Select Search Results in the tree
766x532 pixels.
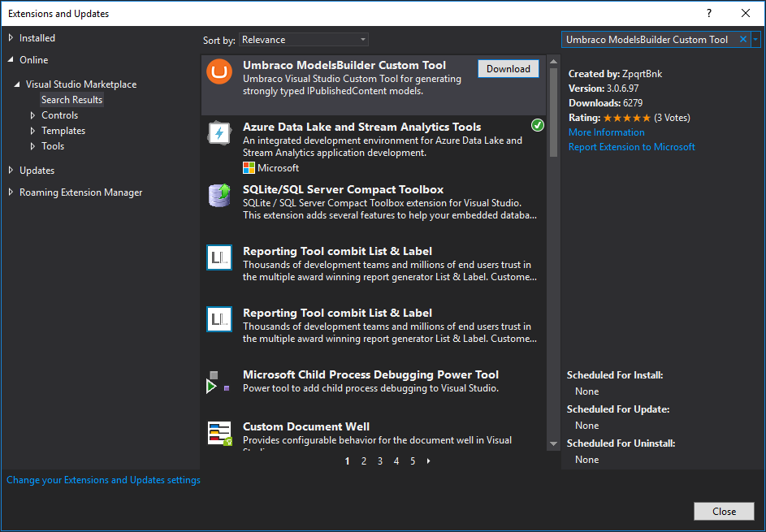pos(71,100)
